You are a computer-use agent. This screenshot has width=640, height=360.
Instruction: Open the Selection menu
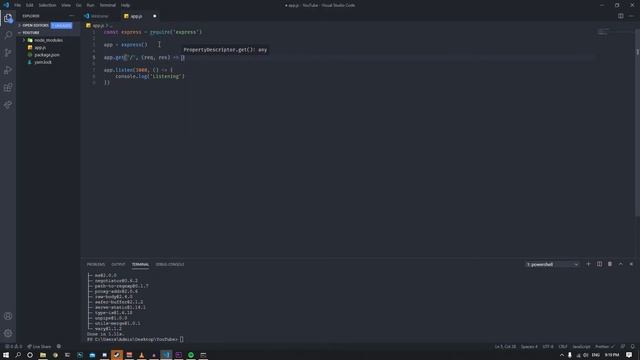tap(47, 5)
